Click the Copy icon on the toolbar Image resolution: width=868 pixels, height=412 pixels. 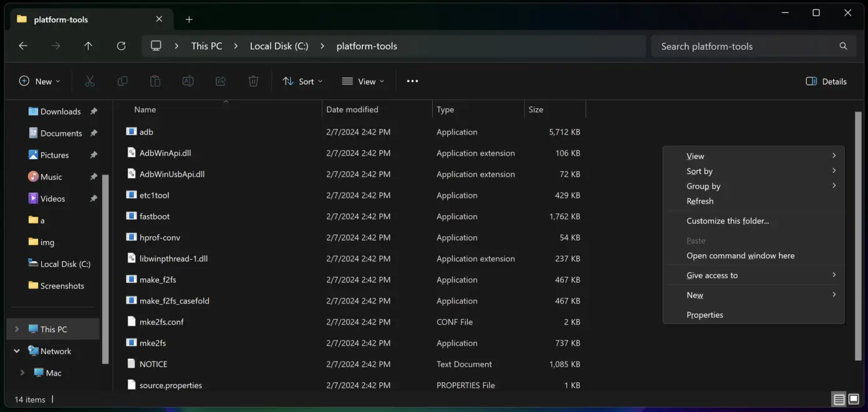tap(122, 81)
